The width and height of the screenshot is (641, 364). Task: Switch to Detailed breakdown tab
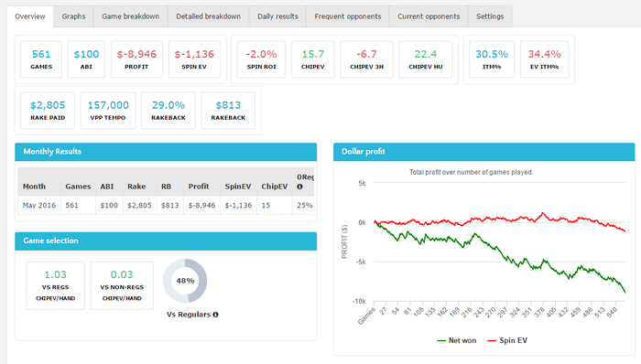[209, 16]
